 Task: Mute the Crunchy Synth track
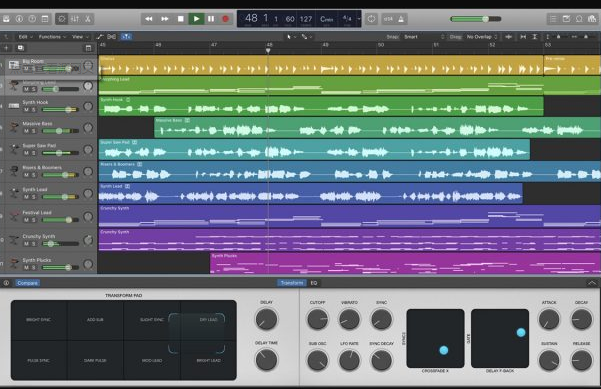tap(26, 244)
